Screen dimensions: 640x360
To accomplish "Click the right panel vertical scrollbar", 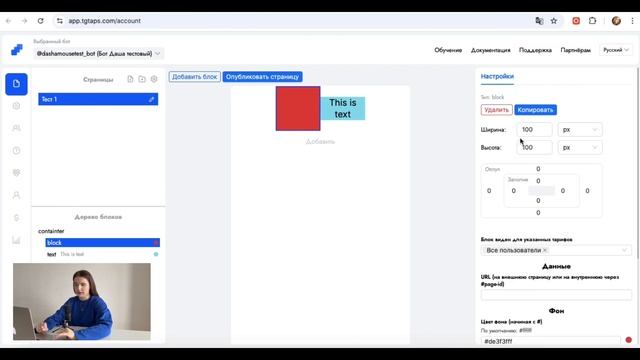I will point(638,163).
